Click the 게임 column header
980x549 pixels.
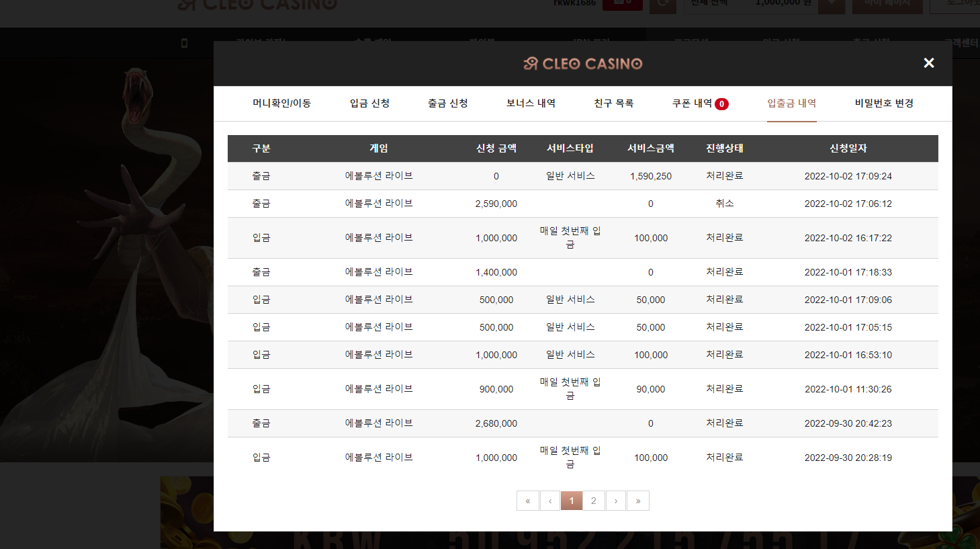(379, 149)
